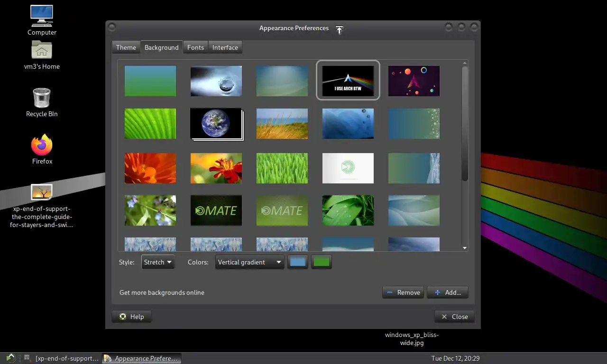Open Get more backgrounds online link
The height and width of the screenshot is (364, 607).
[x=162, y=292]
